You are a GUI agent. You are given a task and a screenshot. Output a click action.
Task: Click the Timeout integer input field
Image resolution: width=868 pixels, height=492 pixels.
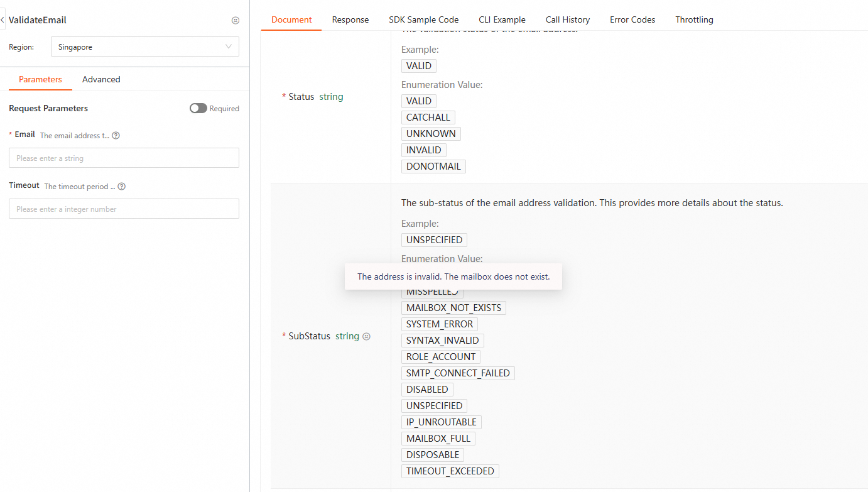tap(124, 209)
